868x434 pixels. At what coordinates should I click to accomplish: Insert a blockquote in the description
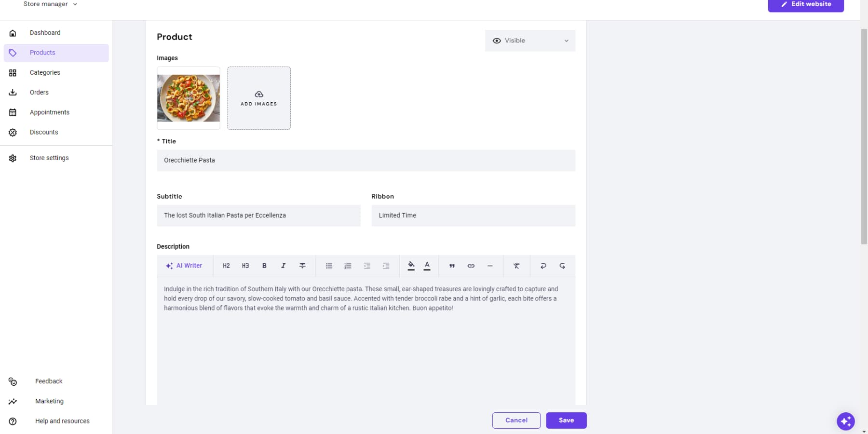[x=452, y=266]
